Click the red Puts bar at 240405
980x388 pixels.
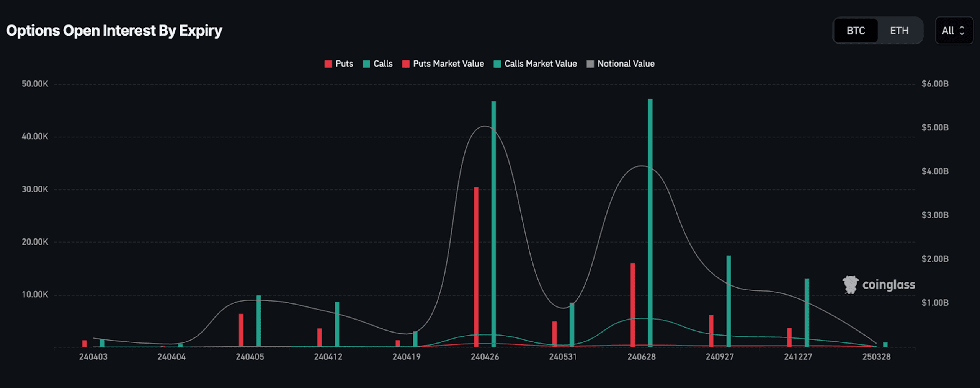[x=241, y=330]
